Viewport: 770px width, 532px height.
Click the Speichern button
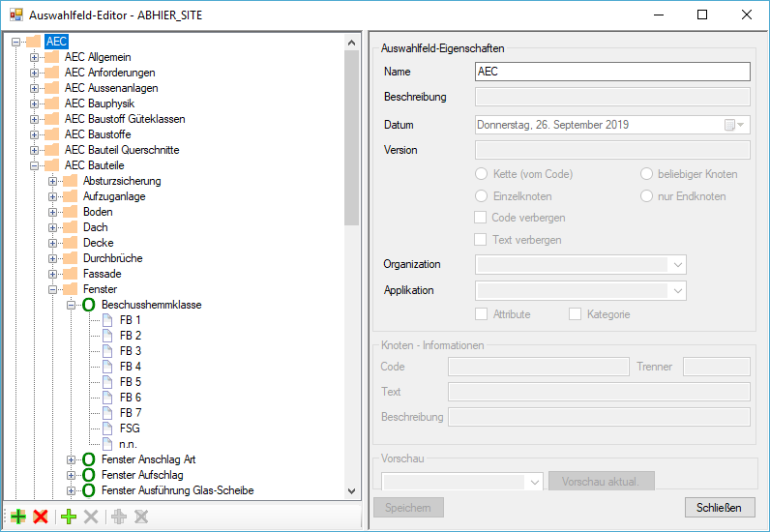click(408, 508)
